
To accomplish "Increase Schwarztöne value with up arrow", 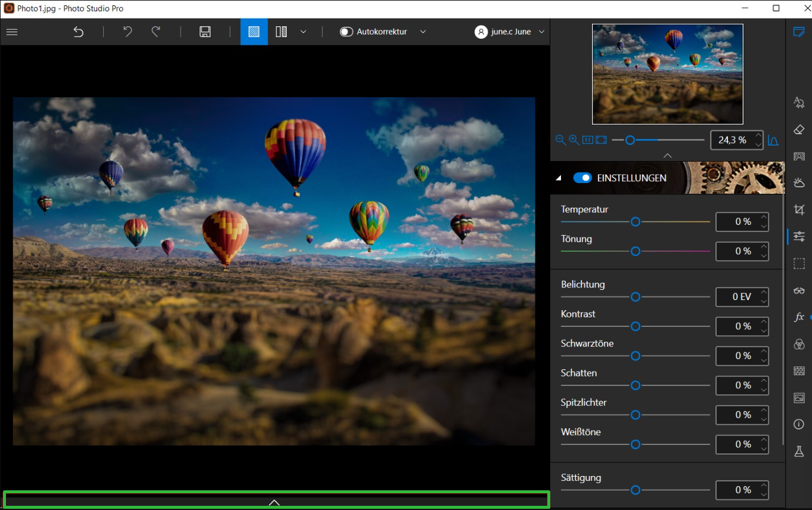I will 764,351.
